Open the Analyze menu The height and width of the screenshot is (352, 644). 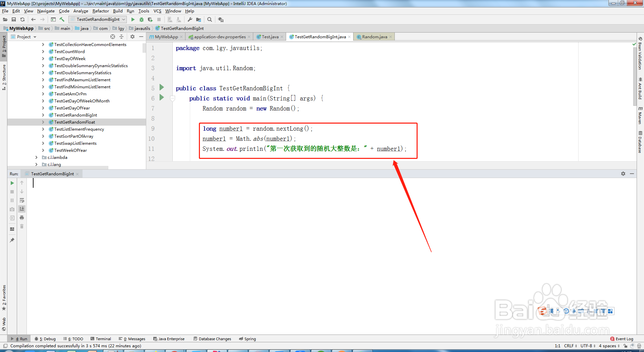81,11
